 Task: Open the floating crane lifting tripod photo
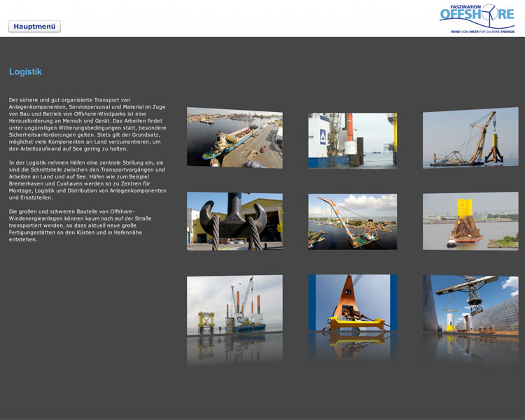point(470,138)
